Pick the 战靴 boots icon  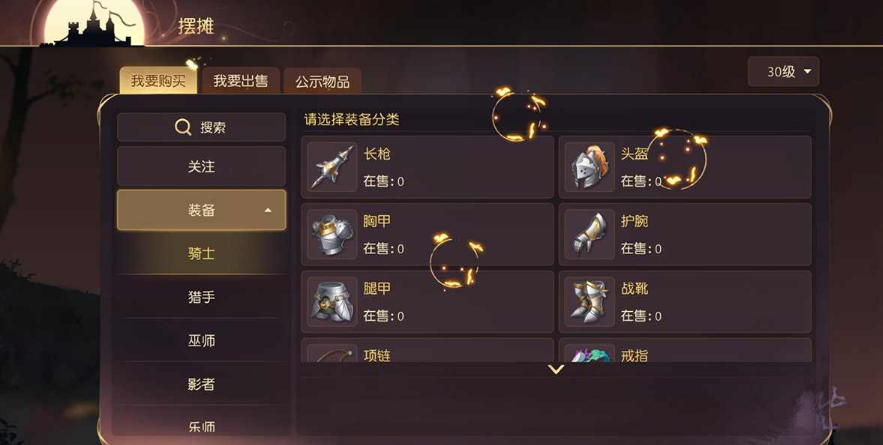590,302
